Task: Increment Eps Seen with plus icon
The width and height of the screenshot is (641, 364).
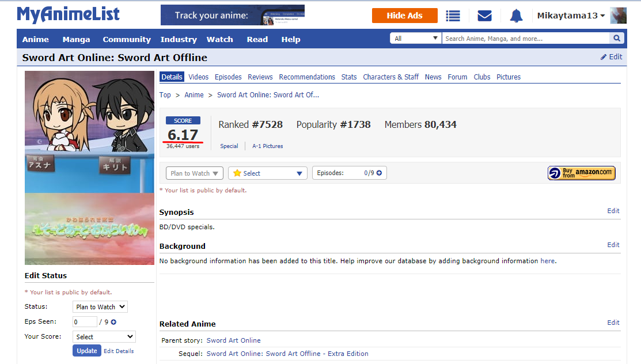Action: tap(113, 322)
